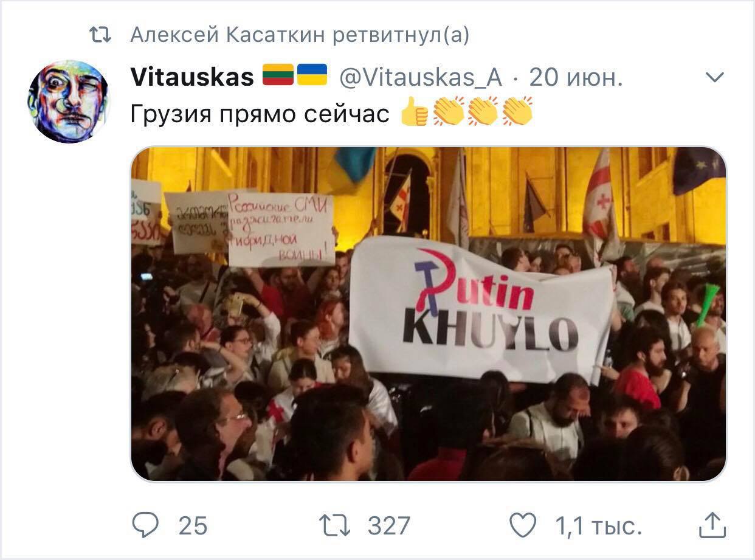Like the tweet with heart icon

(x=523, y=525)
